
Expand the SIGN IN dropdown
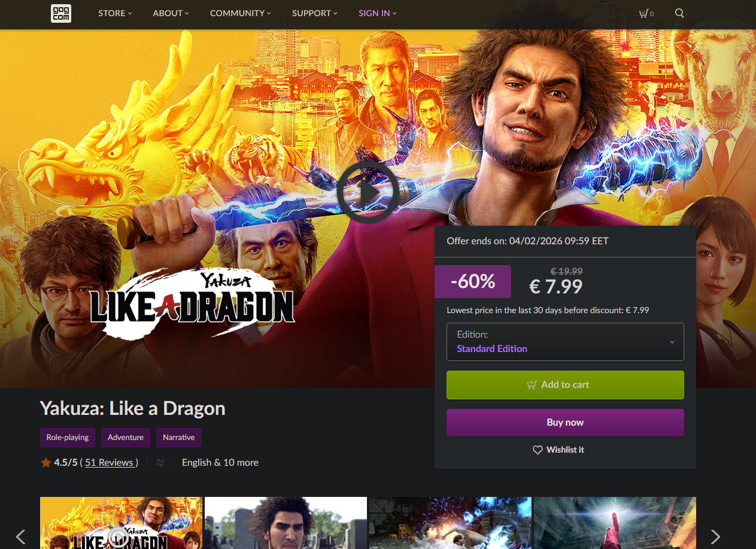click(x=377, y=13)
